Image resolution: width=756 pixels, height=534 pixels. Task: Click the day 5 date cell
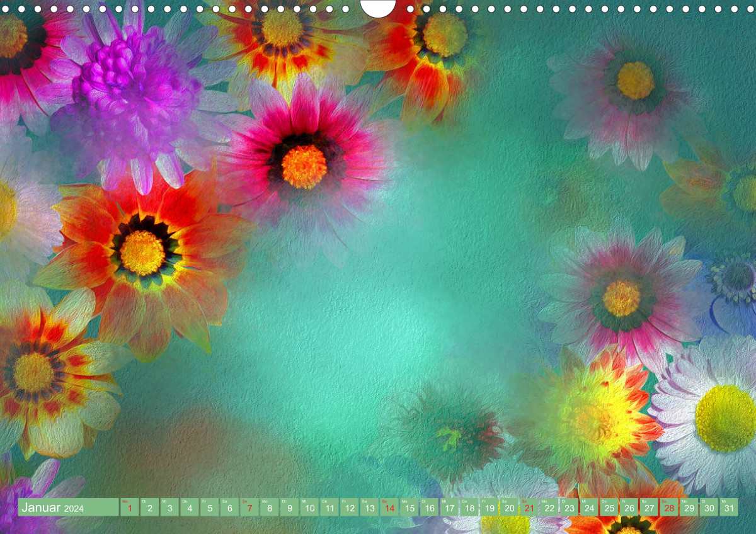coord(209,507)
